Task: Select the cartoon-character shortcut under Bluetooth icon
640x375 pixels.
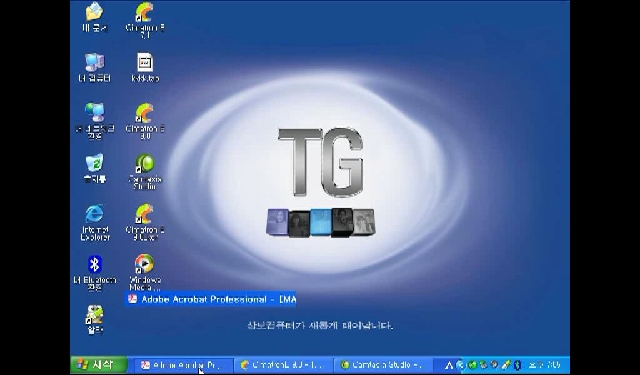Action: [x=95, y=320]
